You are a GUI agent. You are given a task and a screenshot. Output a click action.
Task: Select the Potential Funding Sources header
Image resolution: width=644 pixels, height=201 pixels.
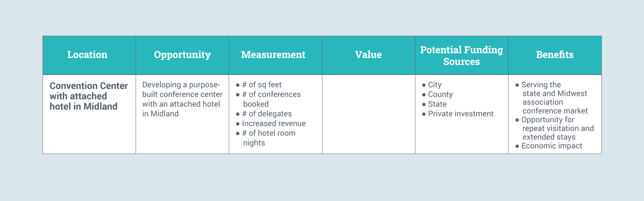click(x=462, y=56)
